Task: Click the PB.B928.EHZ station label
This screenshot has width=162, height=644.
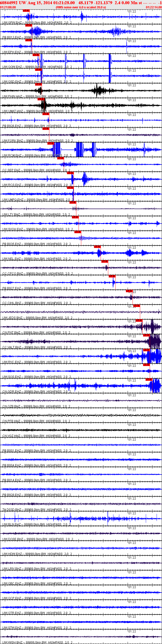Action: [x=12, y=495]
